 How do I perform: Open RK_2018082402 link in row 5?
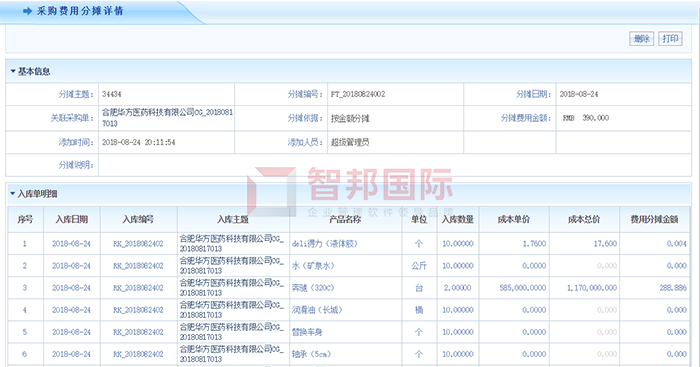[x=138, y=332]
